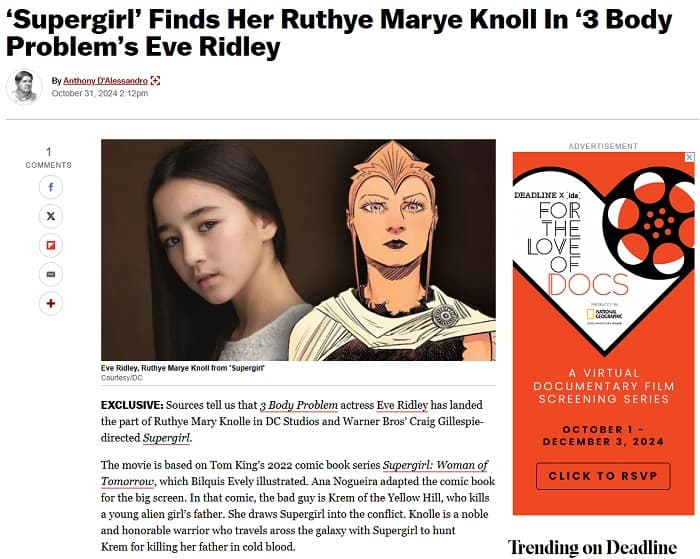Share article via Flipboard icon

[50, 245]
